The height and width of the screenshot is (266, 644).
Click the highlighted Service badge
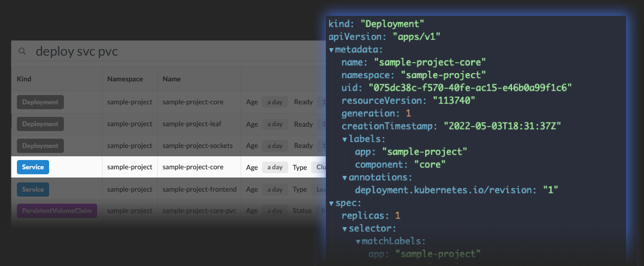(33, 167)
